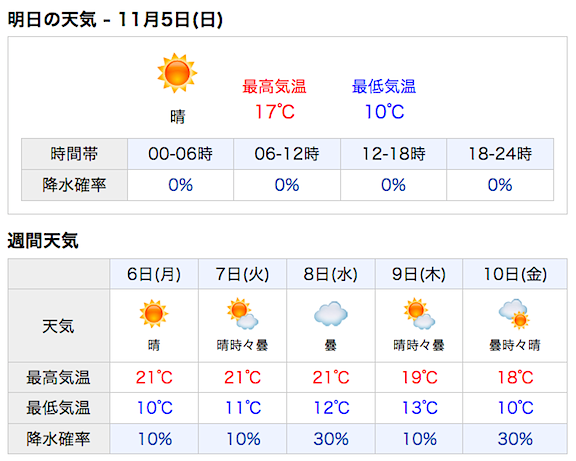
Task: Click the 最高気温 17℃ value
Action: pos(275,112)
